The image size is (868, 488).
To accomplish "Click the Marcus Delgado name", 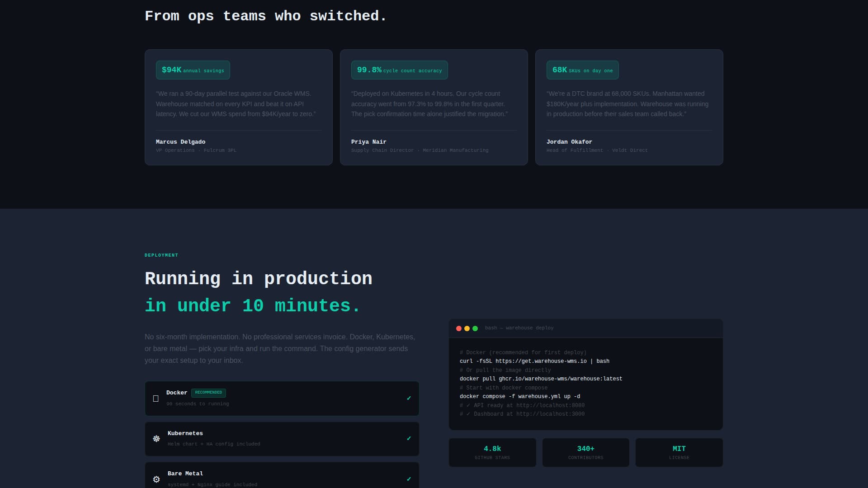I will point(180,142).
